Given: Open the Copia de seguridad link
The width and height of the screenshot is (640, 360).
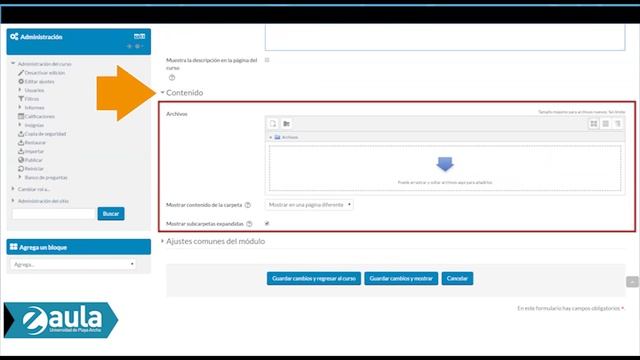Looking at the screenshot, I should [x=45, y=133].
